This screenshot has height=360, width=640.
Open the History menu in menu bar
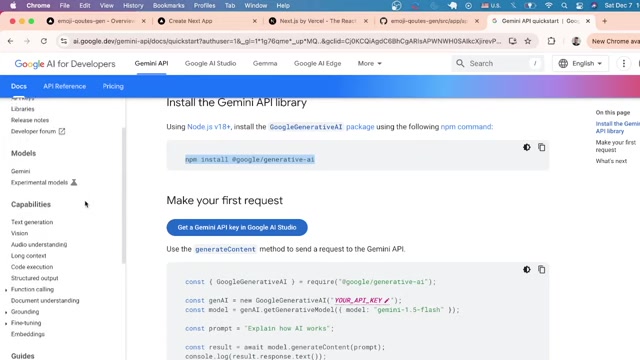point(133,6)
